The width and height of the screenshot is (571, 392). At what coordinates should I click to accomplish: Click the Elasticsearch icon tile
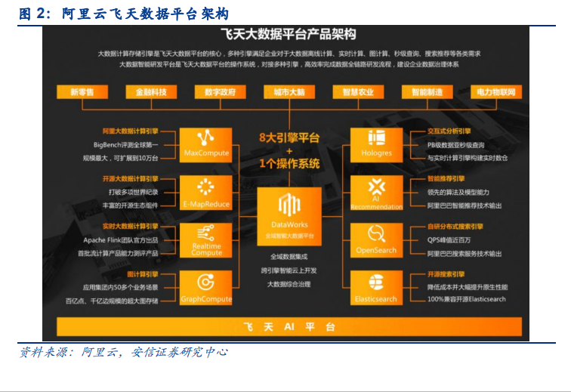click(377, 288)
